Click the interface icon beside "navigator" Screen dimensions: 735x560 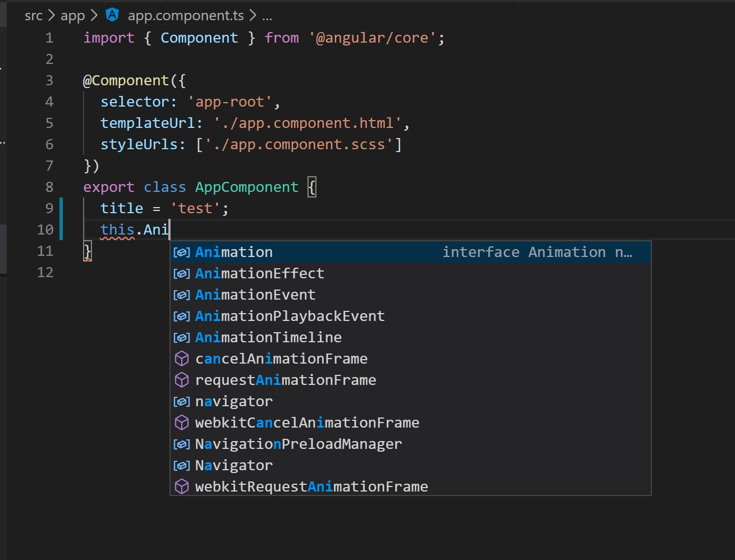pyautogui.click(x=181, y=401)
